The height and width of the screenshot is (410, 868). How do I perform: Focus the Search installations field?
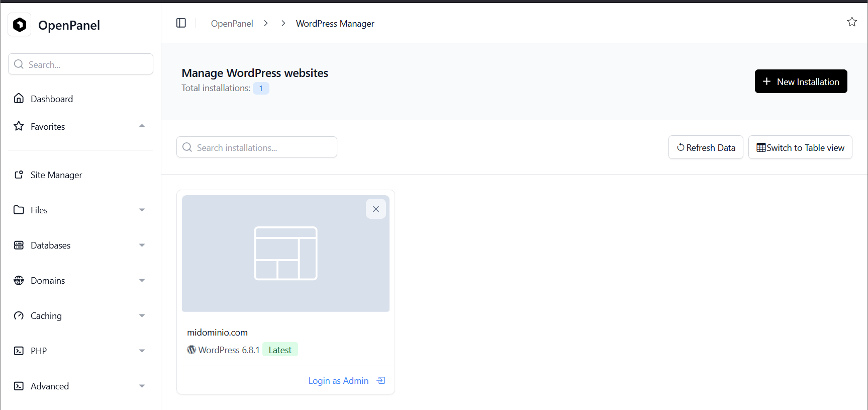[x=257, y=147]
